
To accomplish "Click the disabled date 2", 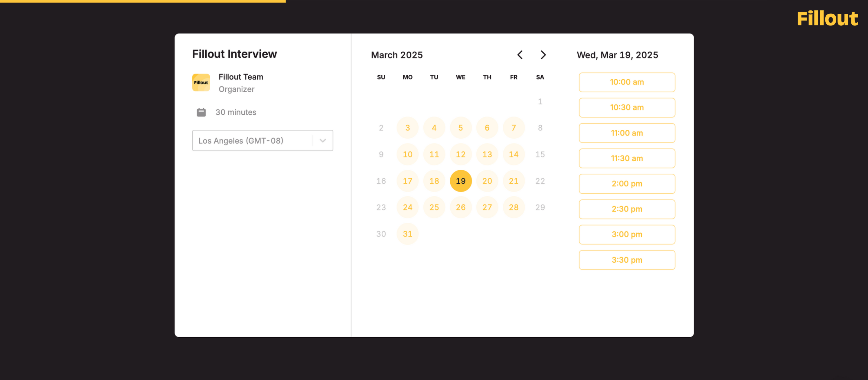I will (381, 128).
